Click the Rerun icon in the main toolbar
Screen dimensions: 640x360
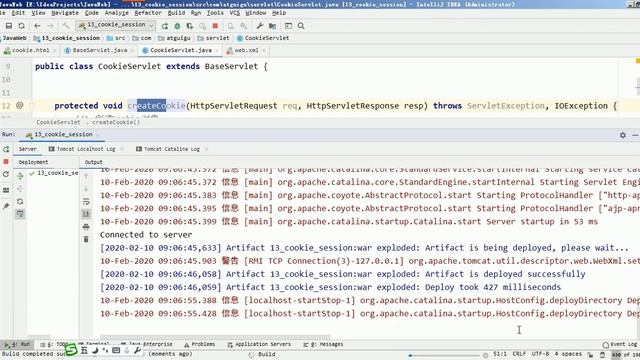pos(164,26)
